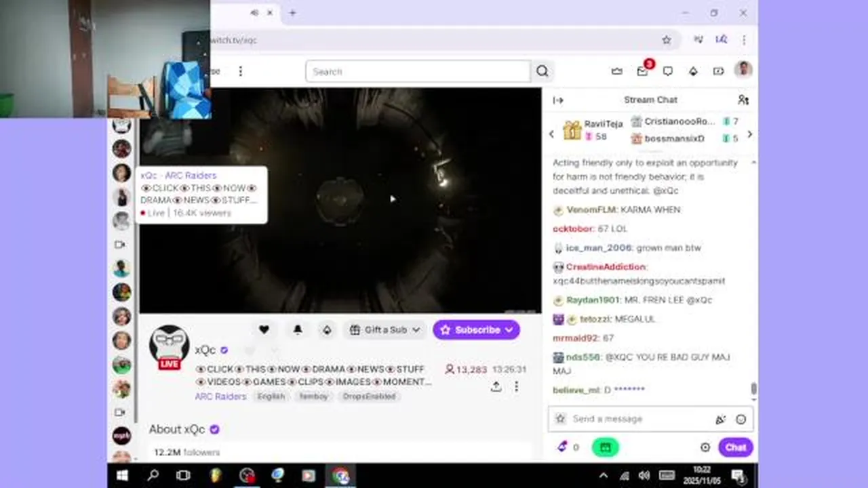Screen dimensions: 868x488
Task: Click the Twitch search magnifier button
Action: point(542,71)
